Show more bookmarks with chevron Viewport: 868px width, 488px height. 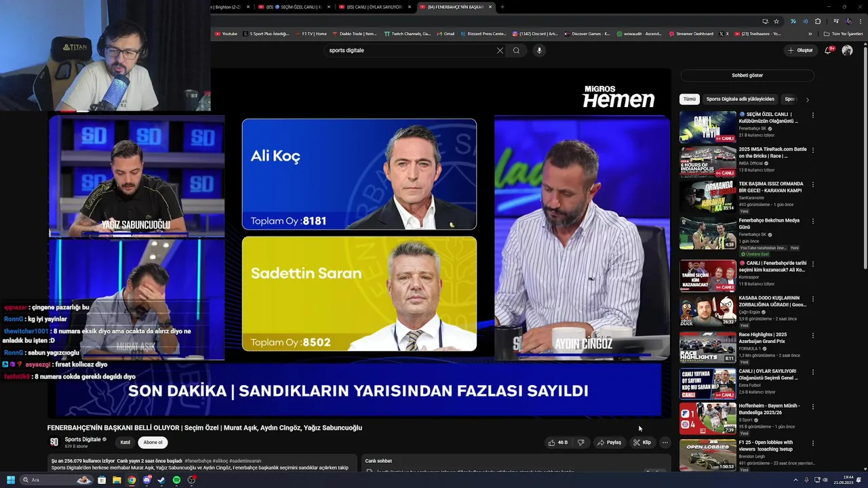pyautogui.click(x=810, y=33)
